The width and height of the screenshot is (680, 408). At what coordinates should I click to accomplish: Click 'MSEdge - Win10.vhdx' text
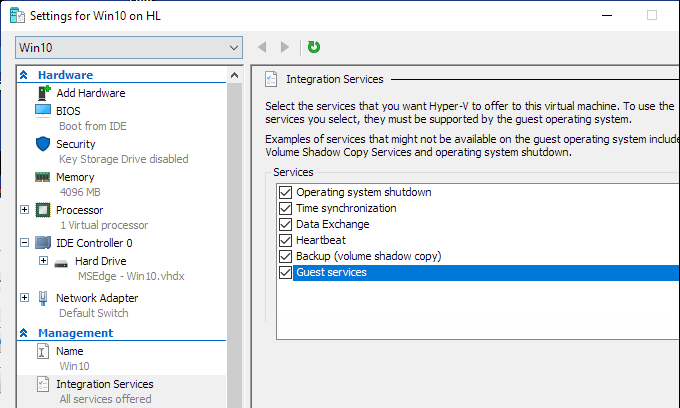coord(131,276)
